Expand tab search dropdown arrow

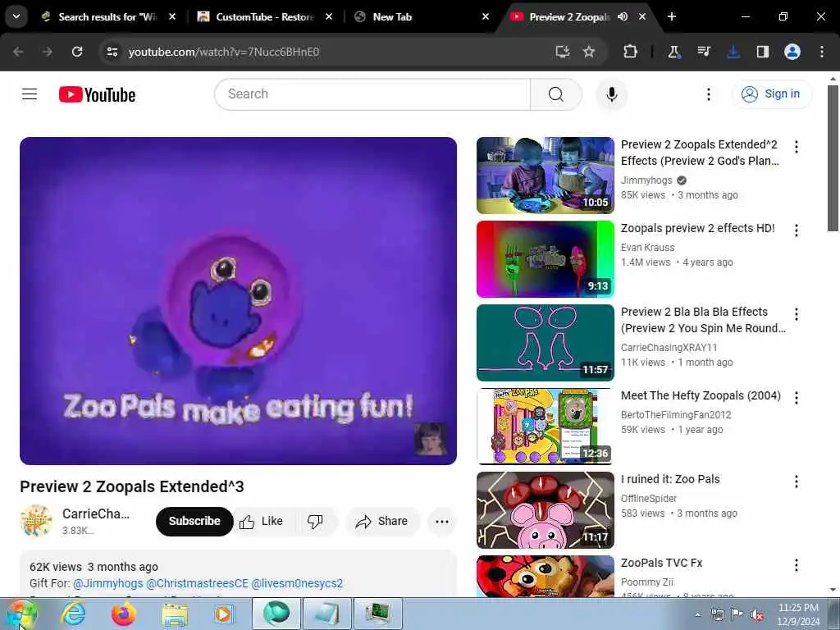16,16
